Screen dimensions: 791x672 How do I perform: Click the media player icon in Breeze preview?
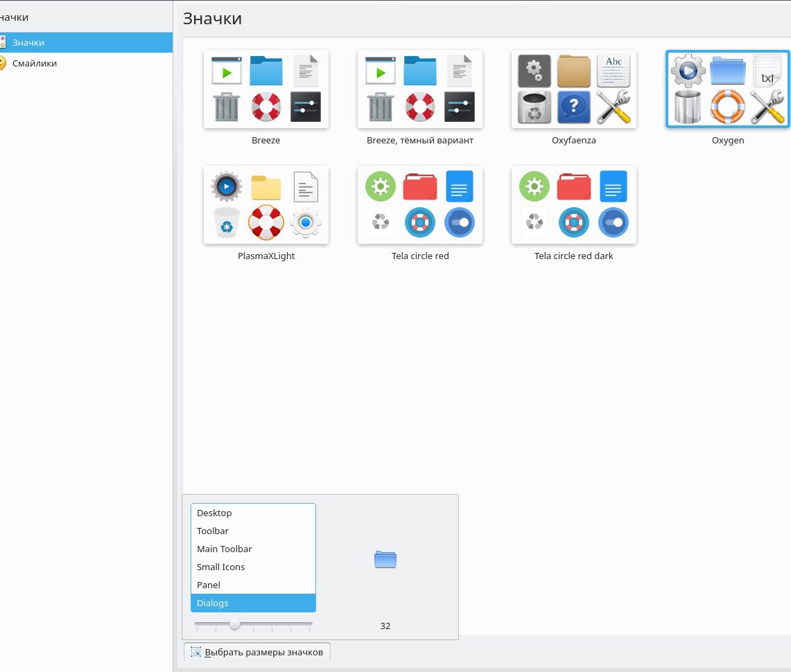(x=227, y=71)
